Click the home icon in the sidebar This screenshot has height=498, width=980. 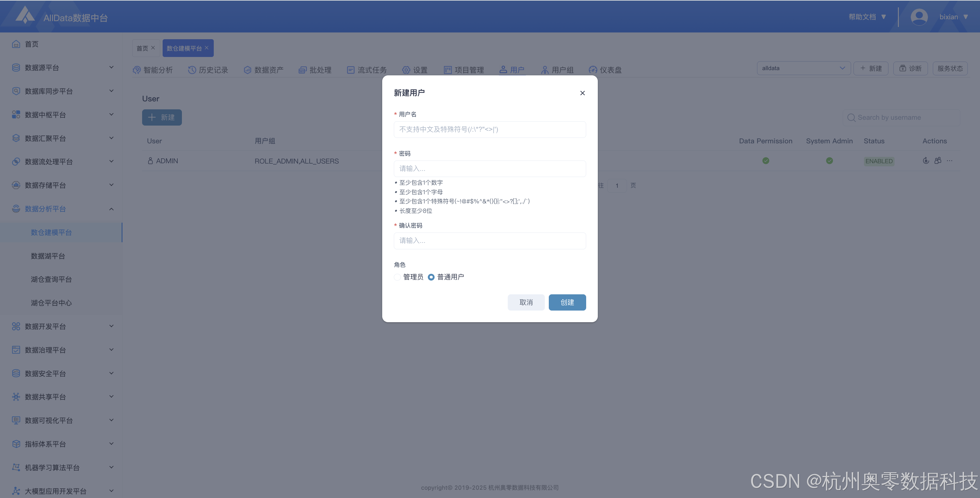(16, 44)
